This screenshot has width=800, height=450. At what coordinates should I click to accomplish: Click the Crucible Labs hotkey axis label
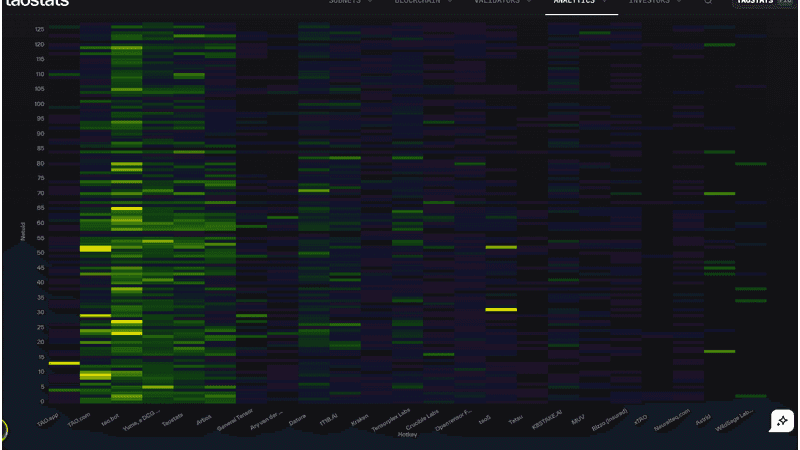point(422,420)
